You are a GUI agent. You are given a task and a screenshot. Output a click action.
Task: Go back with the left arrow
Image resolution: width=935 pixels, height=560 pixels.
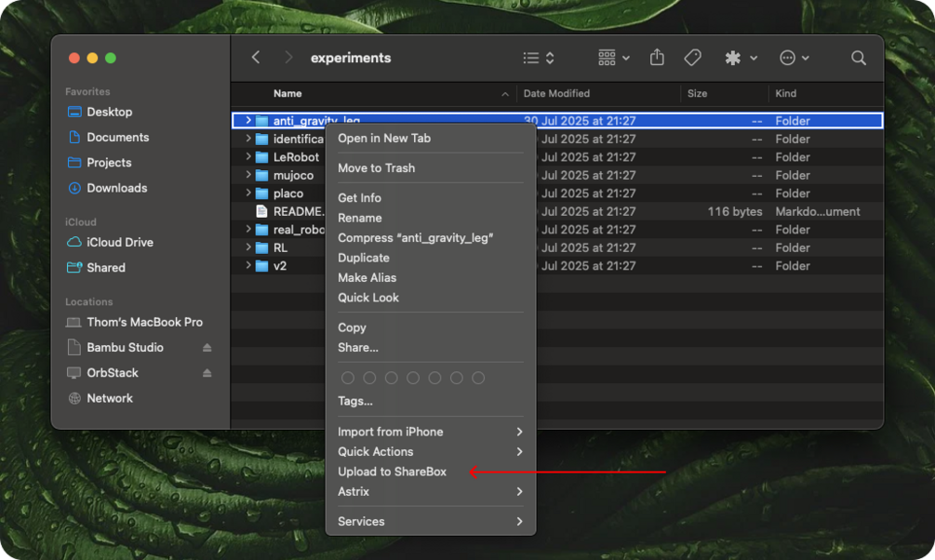pos(256,58)
